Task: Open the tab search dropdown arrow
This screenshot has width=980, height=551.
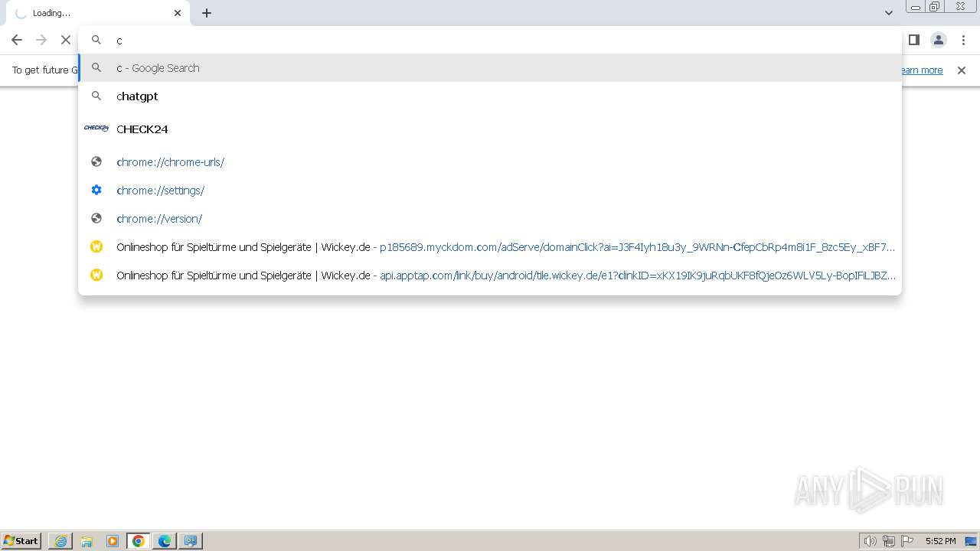Action: point(889,13)
